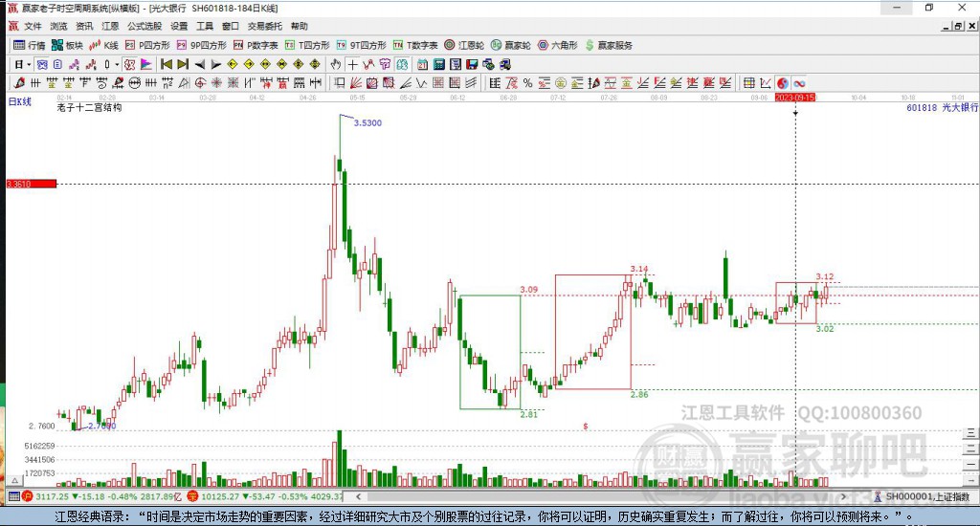Open the 工具 menu
The height and width of the screenshot is (526, 980).
click(x=205, y=26)
